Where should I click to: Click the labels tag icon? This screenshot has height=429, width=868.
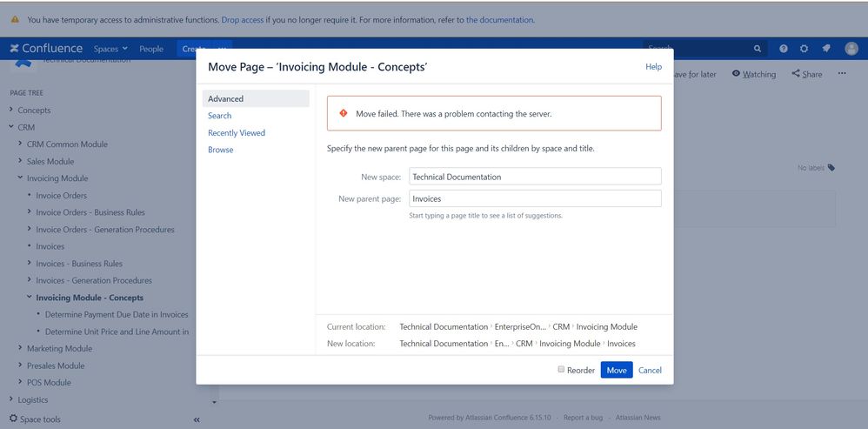(831, 168)
